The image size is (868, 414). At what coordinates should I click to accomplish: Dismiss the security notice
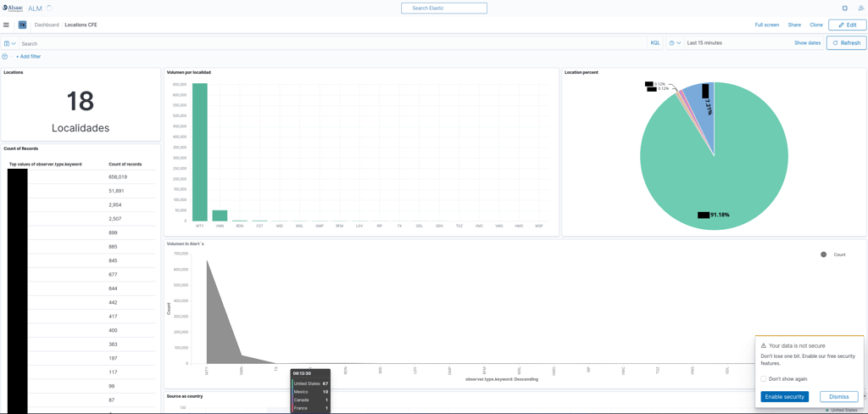[x=838, y=397]
